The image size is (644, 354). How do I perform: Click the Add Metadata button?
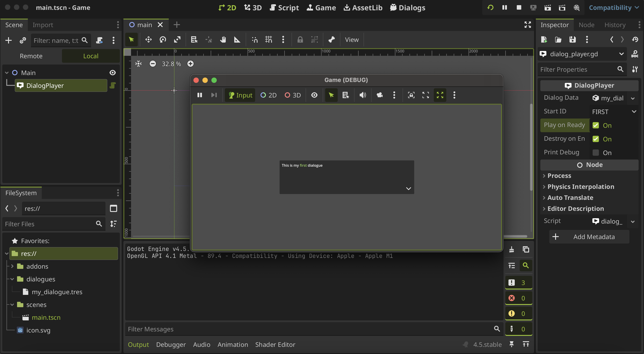(589, 237)
